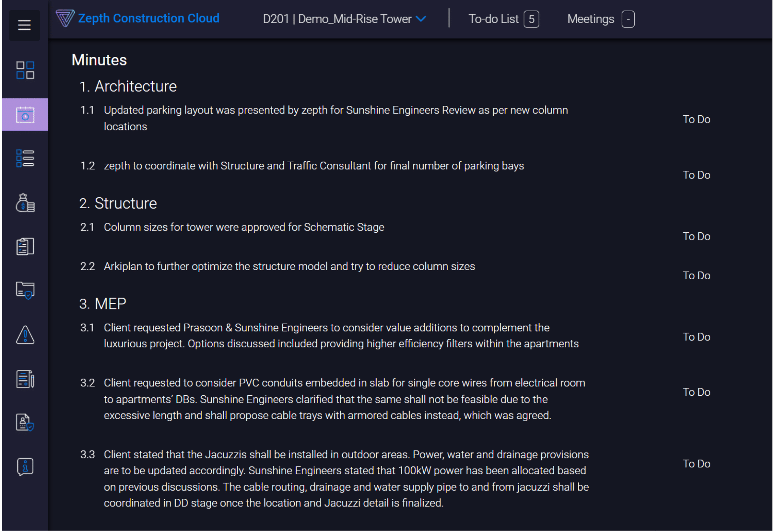Open the warning triangle issues icon
Image resolution: width=774 pixels, height=532 pixels.
[25, 335]
